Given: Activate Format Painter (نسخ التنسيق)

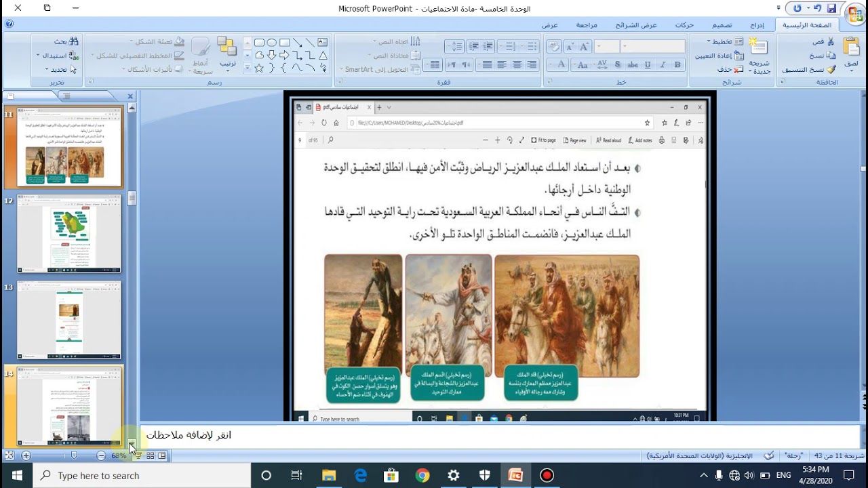Looking at the screenshot, I should tap(810, 69).
